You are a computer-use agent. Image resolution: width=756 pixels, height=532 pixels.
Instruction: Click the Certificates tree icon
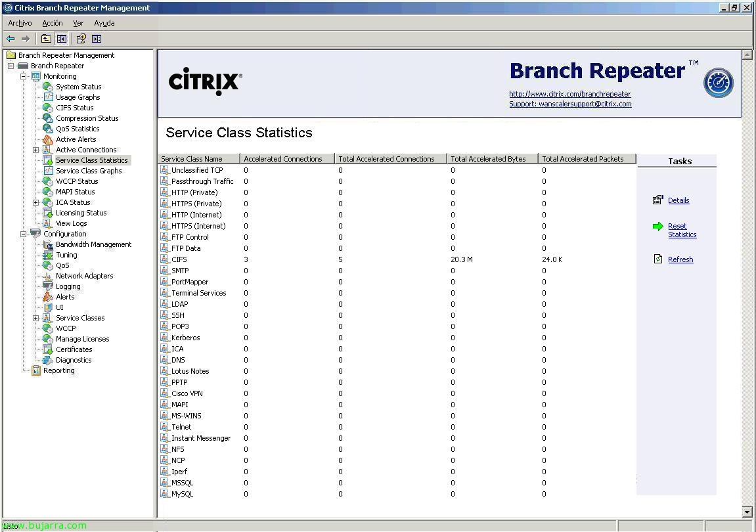coord(48,349)
